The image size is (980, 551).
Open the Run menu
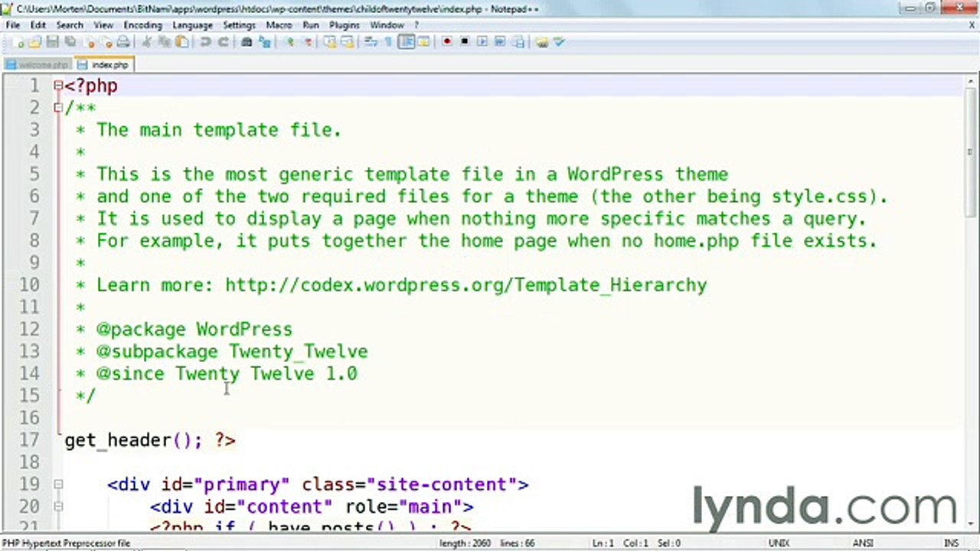[310, 24]
